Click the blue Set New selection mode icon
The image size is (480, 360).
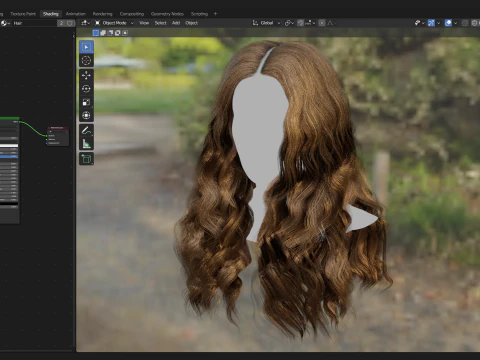pos(96,33)
